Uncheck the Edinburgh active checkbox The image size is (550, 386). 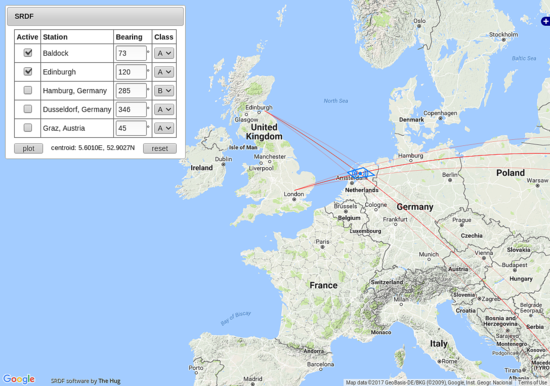[28, 72]
